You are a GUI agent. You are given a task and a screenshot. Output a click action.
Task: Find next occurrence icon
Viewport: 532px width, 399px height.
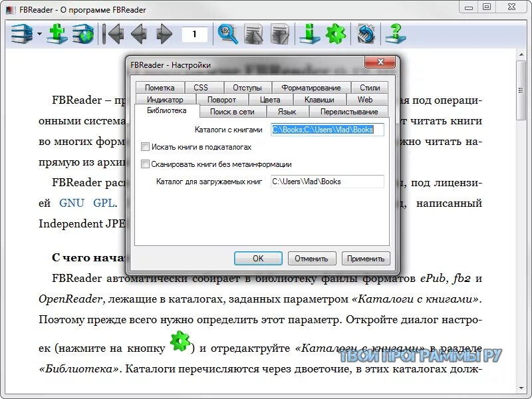[280, 34]
